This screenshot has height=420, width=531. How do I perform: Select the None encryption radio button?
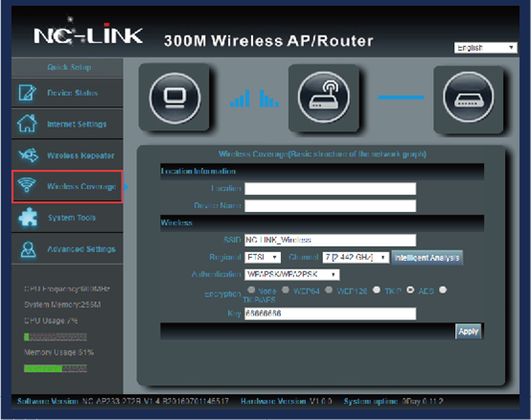tap(251, 290)
